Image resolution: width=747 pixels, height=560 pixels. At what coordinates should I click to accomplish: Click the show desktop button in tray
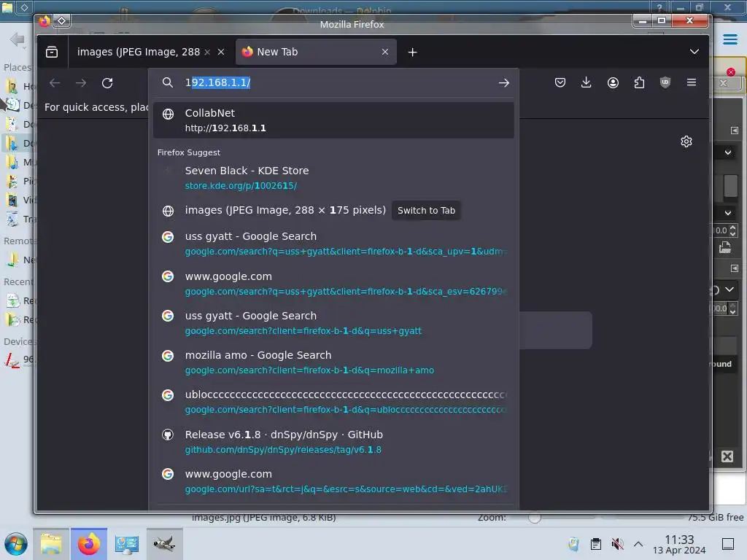pyautogui.click(x=728, y=544)
